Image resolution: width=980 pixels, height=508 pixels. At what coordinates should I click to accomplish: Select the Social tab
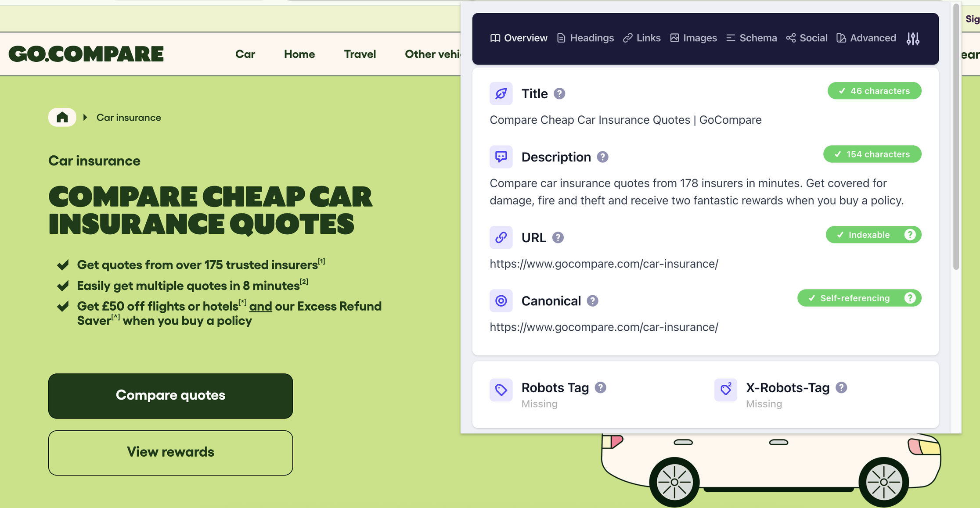(807, 38)
